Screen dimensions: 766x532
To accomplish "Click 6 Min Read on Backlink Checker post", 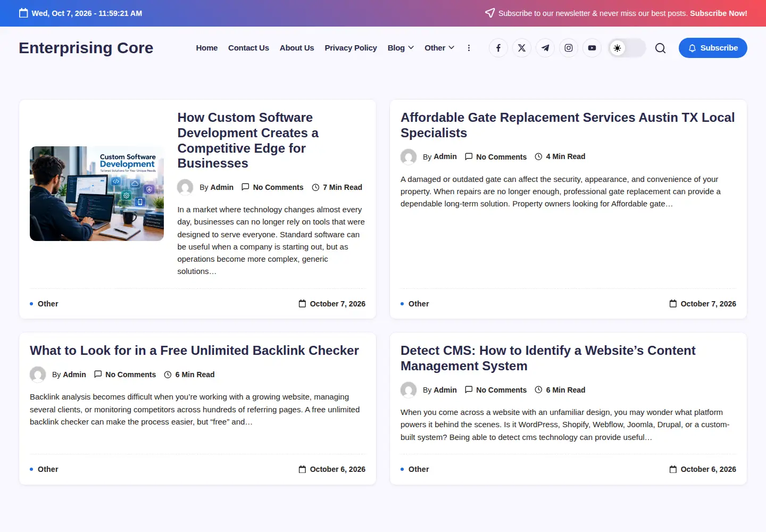I will pyautogui.click(x=195, y=375).
